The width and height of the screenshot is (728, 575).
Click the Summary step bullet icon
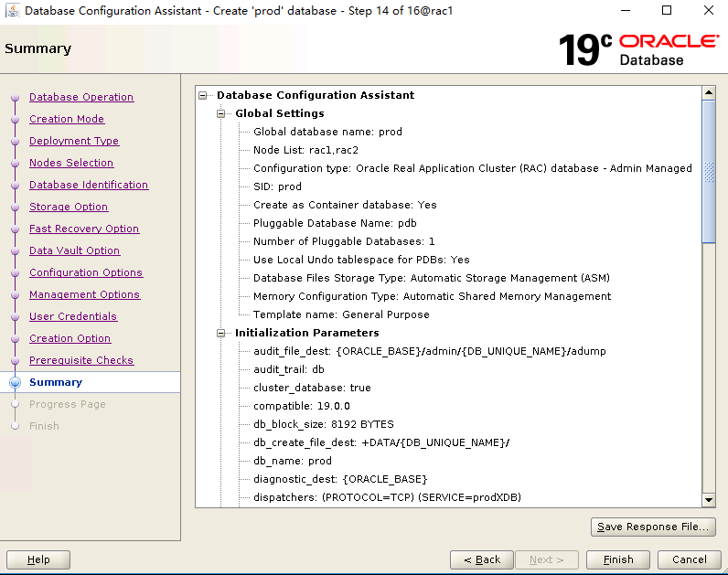pos(15,382)
